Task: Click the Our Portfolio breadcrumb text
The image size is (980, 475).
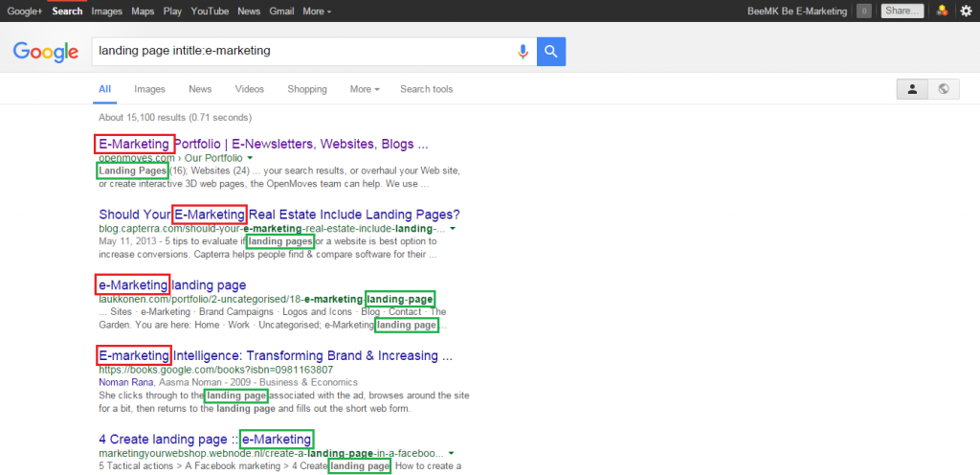Action: coord(212,157)
